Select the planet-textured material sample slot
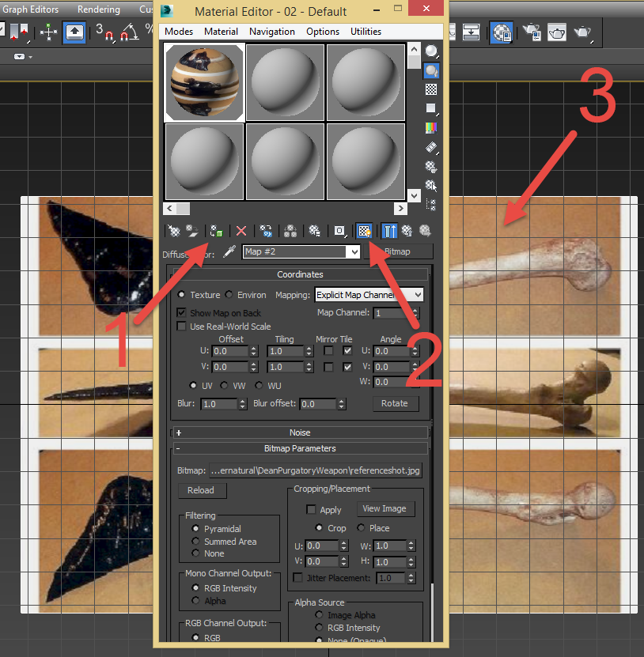The image size is (644, 657). [x=203, y=81]
